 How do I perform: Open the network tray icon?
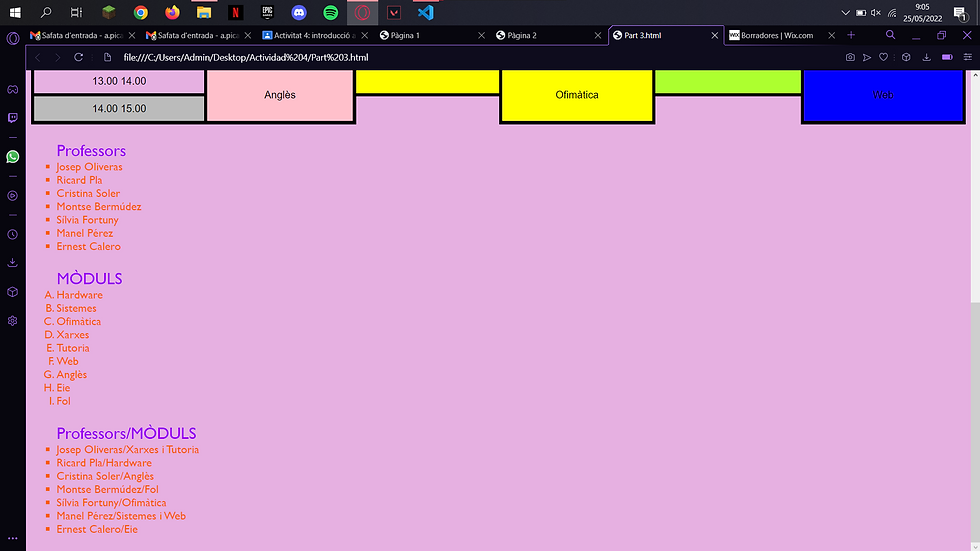[x=892, y=12]
